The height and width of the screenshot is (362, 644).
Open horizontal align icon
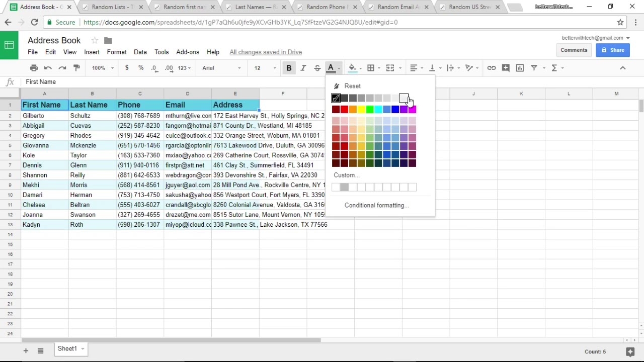[414, 68]
